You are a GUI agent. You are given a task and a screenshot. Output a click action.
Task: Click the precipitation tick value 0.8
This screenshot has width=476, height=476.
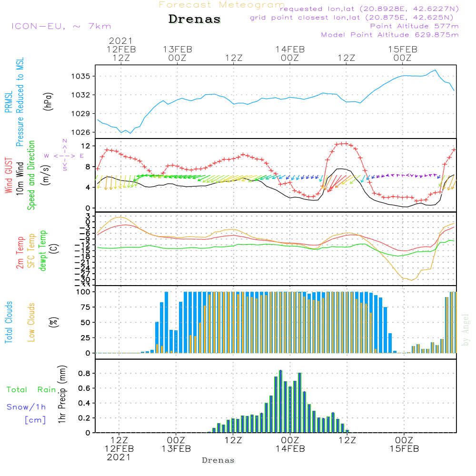[x=84, y=373]
